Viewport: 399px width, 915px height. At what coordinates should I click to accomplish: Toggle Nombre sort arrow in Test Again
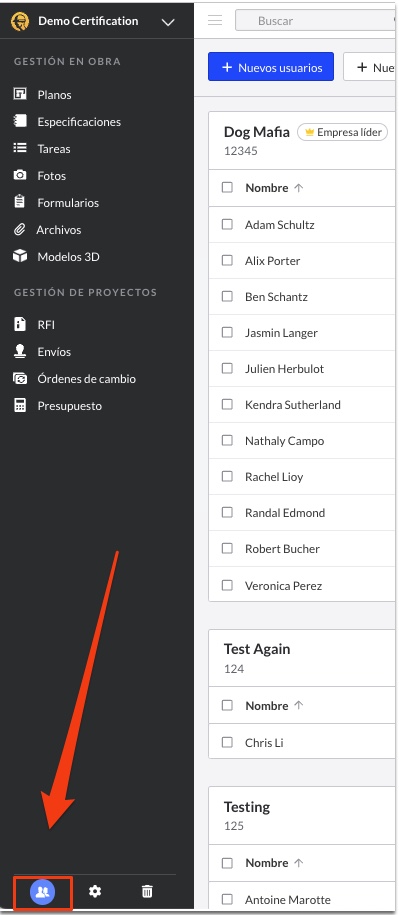[299, 706]
